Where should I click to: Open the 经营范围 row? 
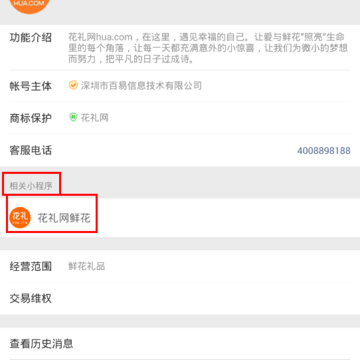click(180, 266)
